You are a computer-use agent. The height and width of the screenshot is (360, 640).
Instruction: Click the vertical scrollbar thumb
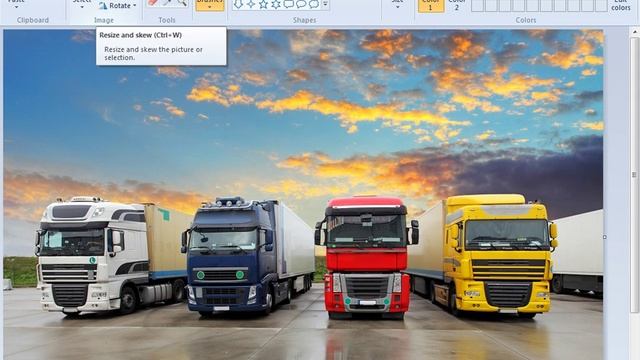tap(635, 175)
